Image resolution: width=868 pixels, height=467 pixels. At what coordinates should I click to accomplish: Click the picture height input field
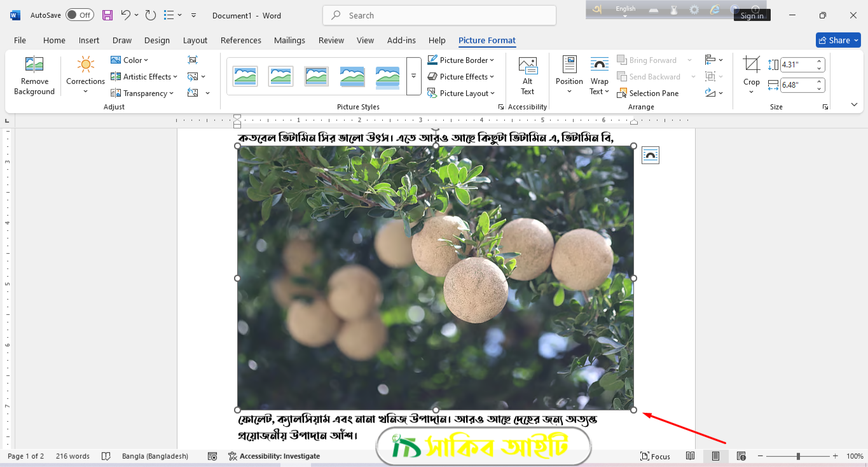click(797, 64)
